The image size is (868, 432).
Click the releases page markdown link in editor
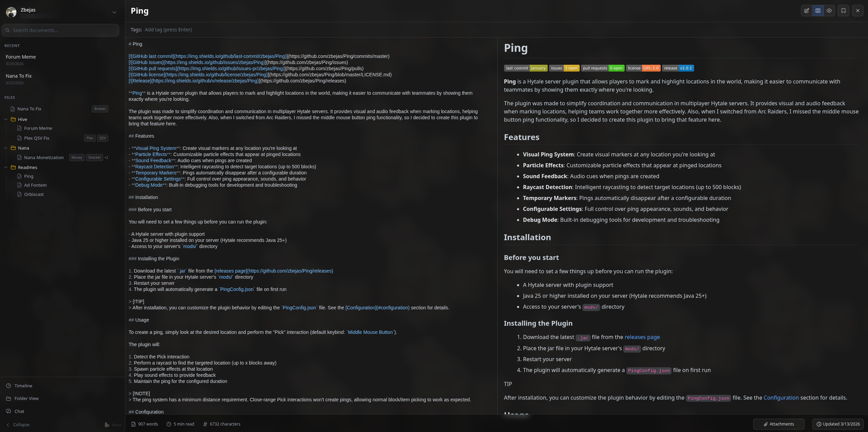pos(274,271)
